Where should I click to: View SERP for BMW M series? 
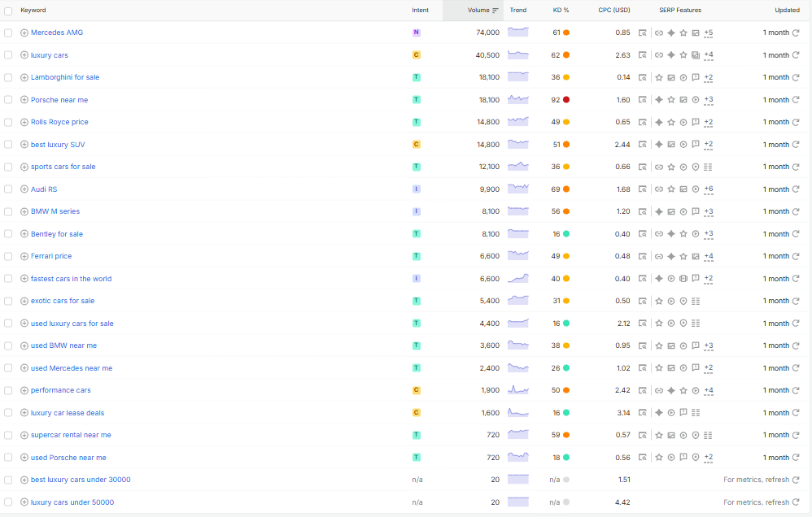point(642,211)
